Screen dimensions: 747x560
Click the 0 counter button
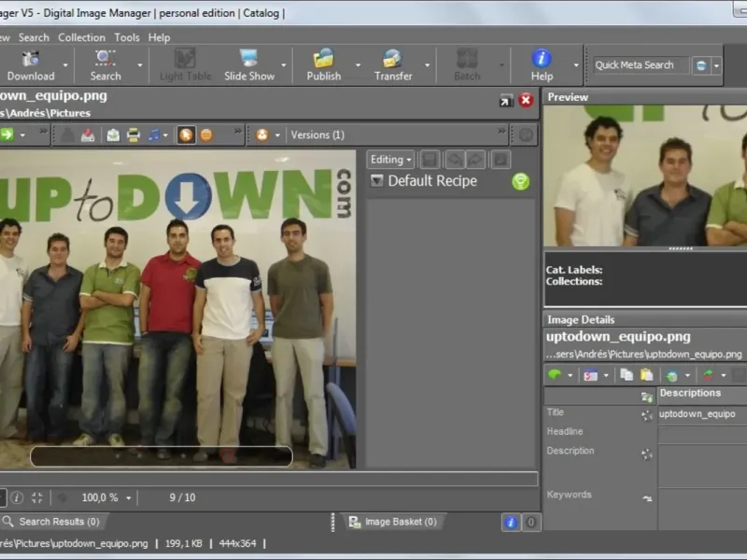[x=530, y=523]
